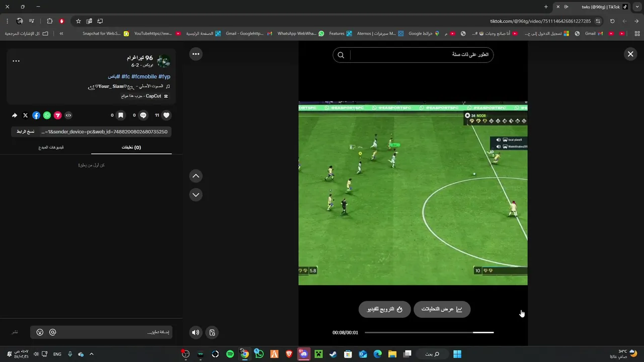Open the Aternos bookmark

point(380,34)
